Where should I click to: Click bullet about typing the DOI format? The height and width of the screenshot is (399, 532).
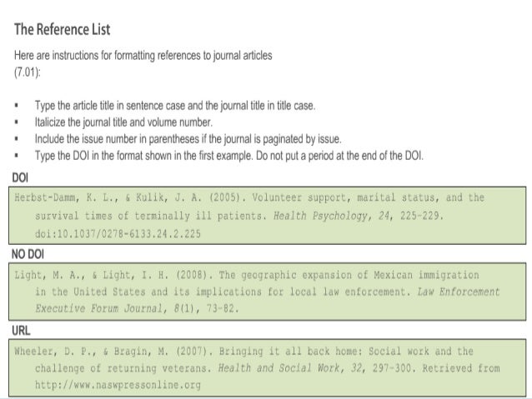[x=229, y=156]
